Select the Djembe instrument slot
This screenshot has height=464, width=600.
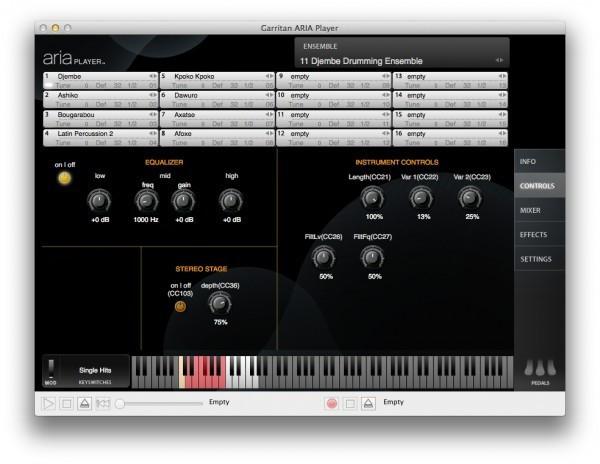(100, 80)
